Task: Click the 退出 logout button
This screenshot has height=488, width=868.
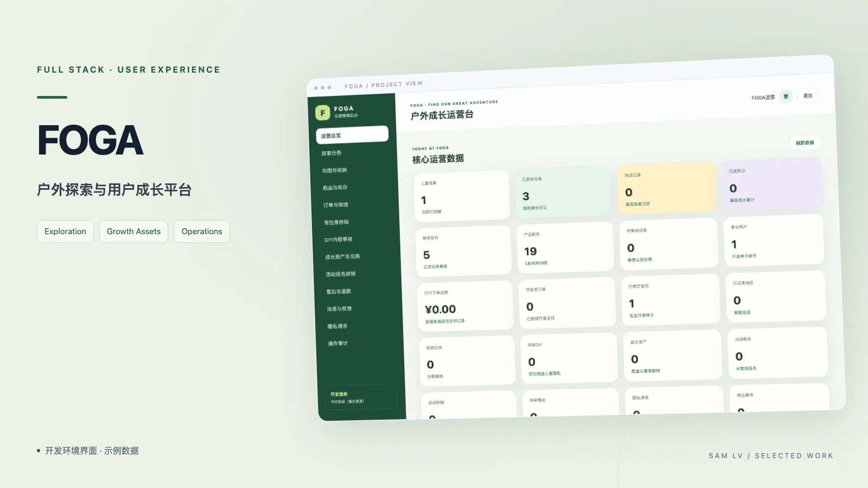Action: (x=808, y=95)
